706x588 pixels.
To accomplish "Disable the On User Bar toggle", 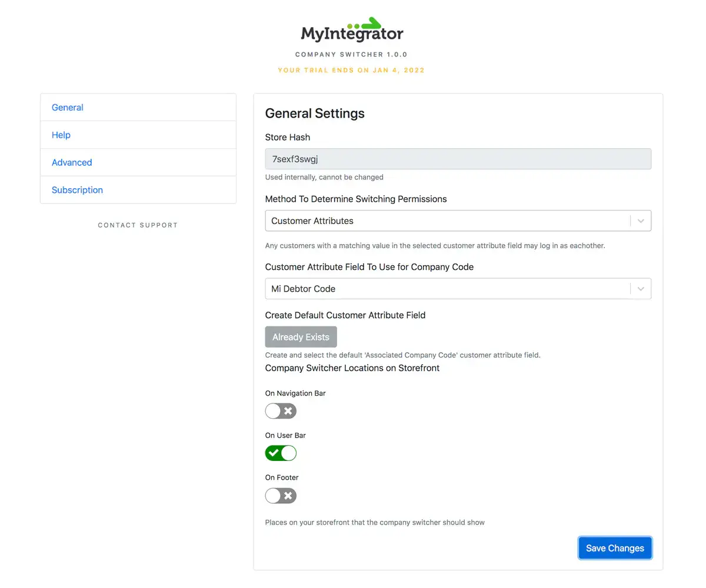I will pos(281,453).
